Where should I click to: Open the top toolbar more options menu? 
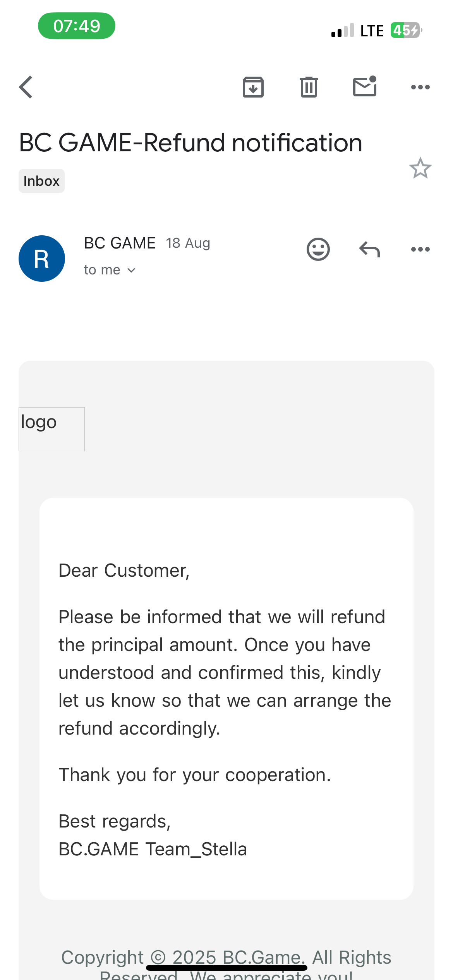(x=420, y=87)
